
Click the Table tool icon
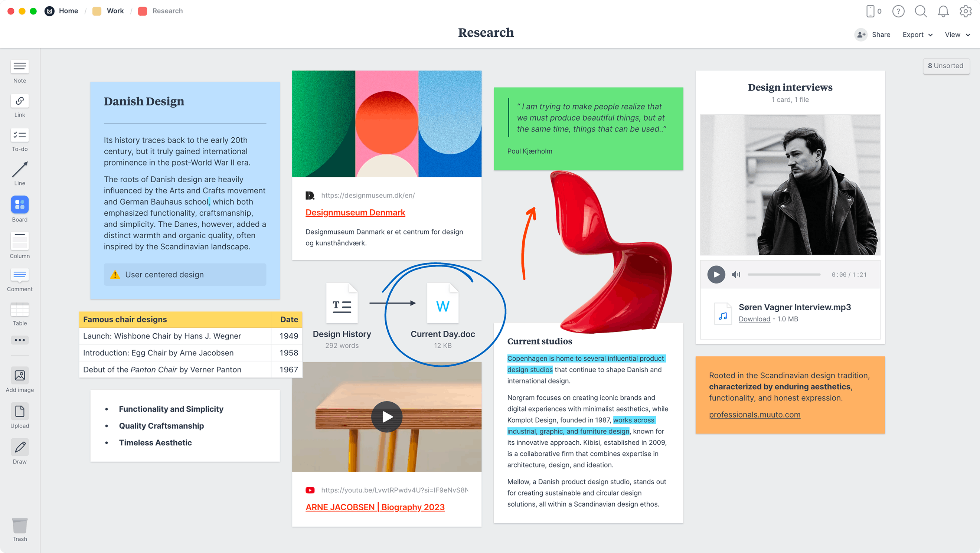point(20,310)
